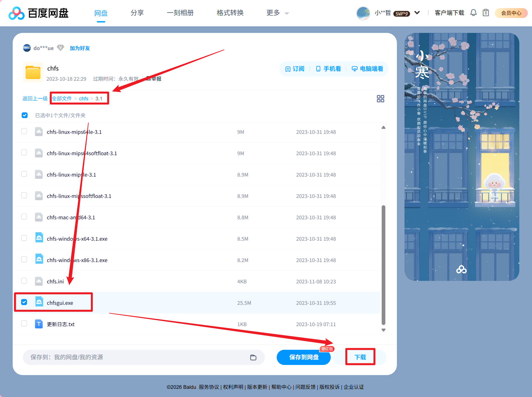This screenshot has height=397, width=532.
Task: Switch to the 分享 tab
Action: [137, 13]
